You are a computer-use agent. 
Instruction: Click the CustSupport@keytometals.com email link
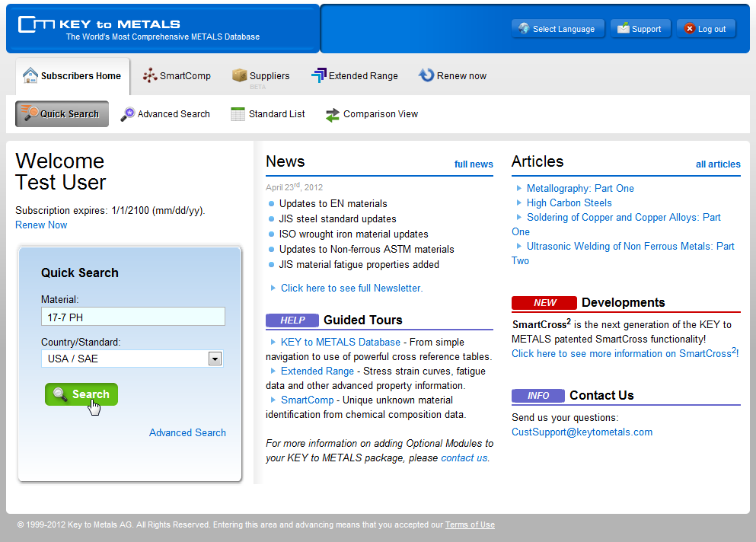[582, 432]
